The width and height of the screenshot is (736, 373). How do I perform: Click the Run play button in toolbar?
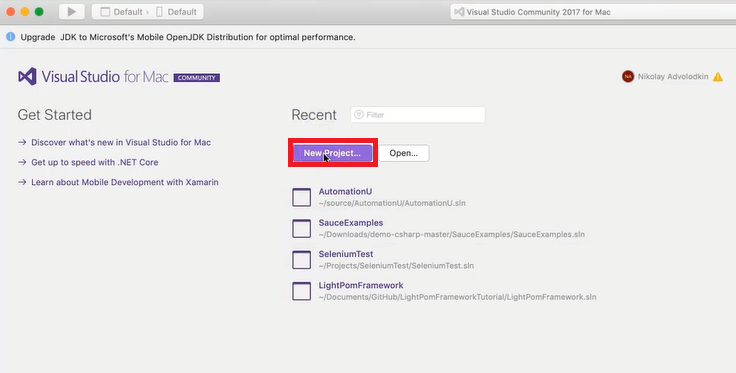click(72, 12)
